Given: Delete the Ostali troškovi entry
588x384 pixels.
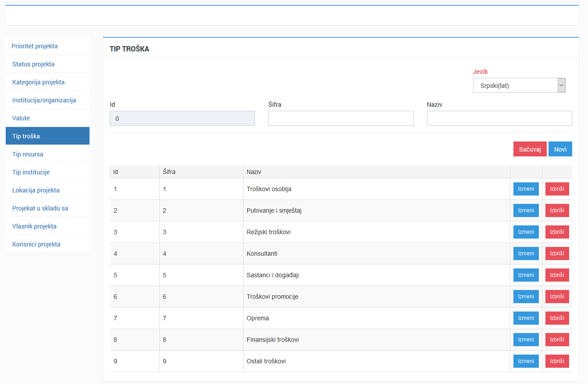Looking at the screenshot, I should pos(557,361).
